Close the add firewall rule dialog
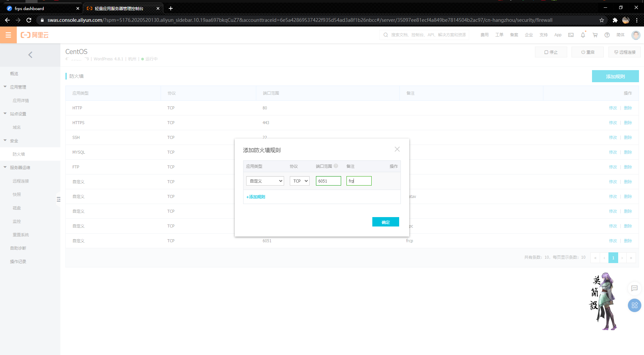The width and height of the screenshot is (644, 355). (x=397, y=149)
